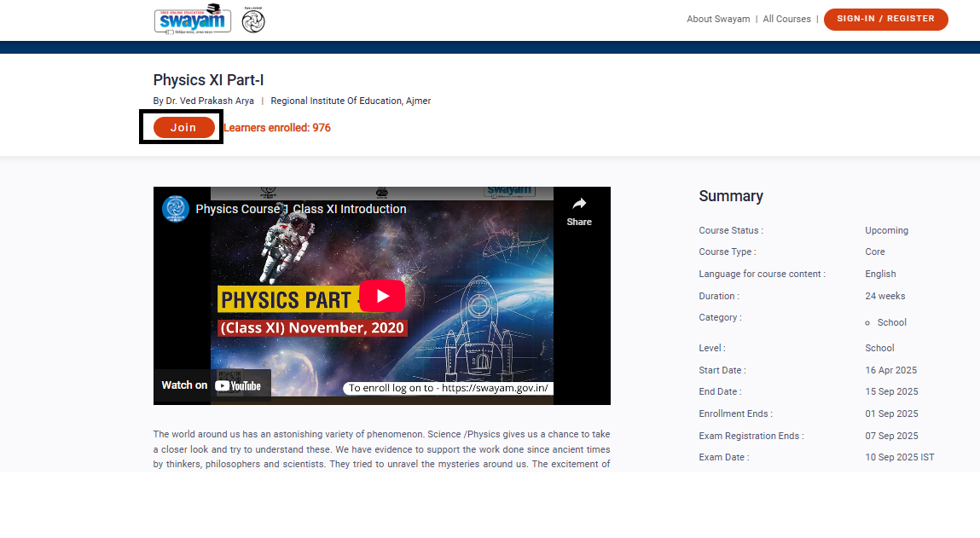Click SIGN-IN / REGISTER button
980x538 pixels.
click(x=885, y=19)
